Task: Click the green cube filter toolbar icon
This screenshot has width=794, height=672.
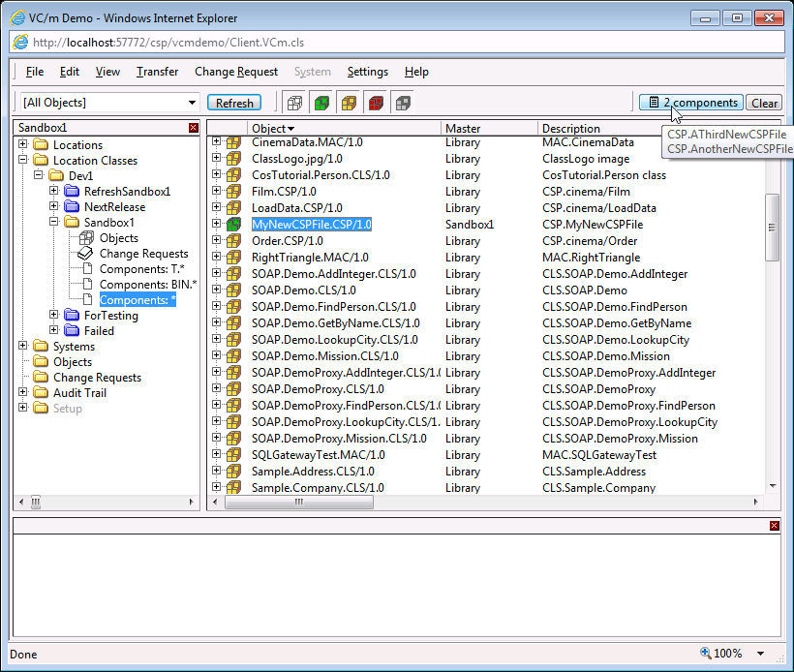Action: pos(321,103)
